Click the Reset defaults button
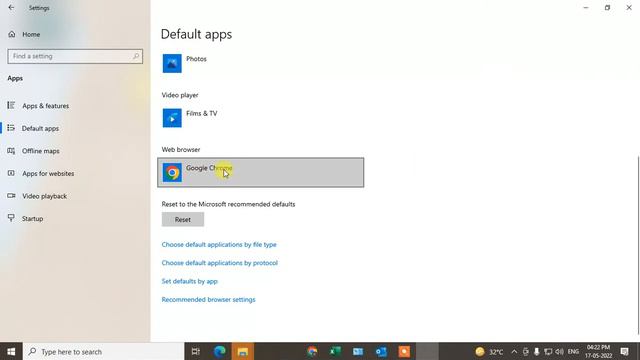 [x=183, y=220]
